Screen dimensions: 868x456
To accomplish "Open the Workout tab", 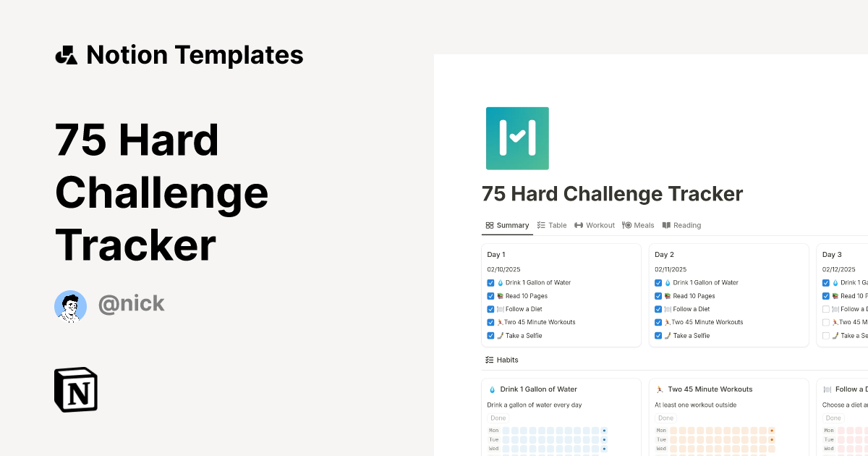I will tap(595, 225).
